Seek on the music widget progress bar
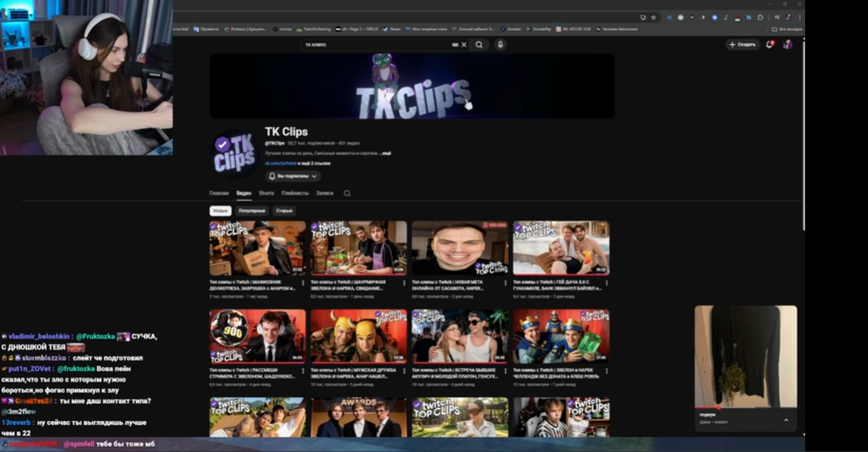This screenshot has height=452, width=868. coord(745,408)
